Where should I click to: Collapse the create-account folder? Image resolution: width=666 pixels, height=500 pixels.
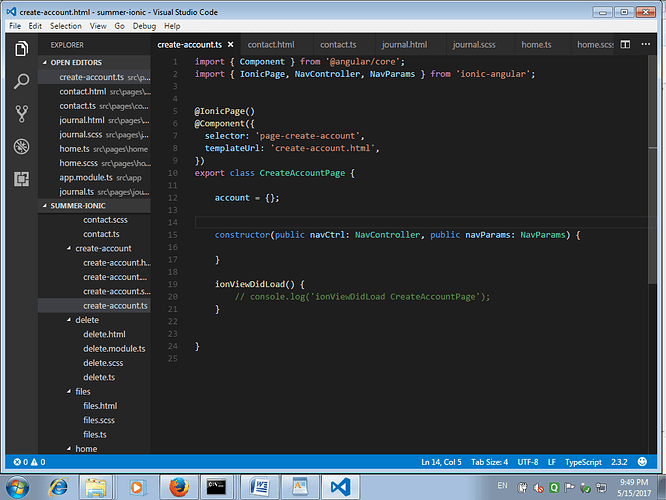102,248
